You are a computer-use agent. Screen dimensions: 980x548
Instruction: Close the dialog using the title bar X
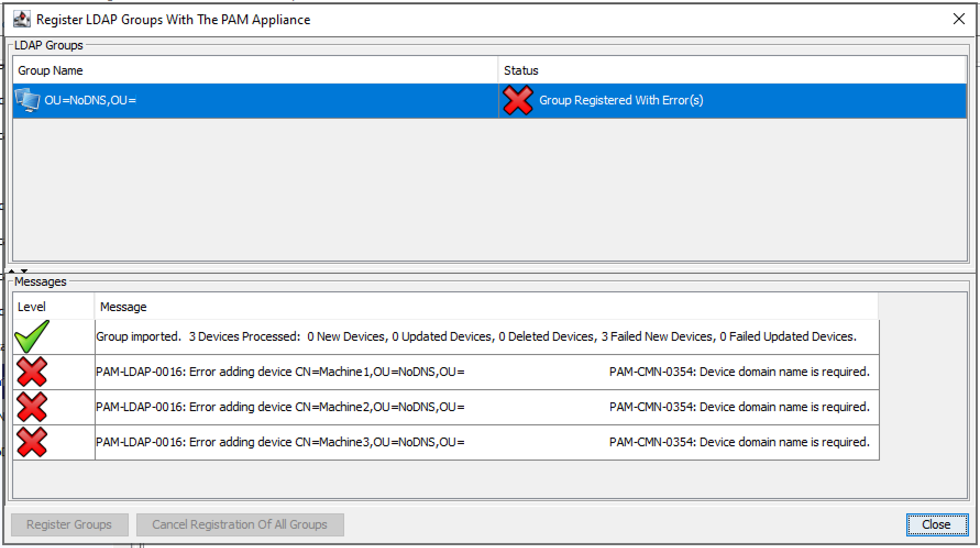[x=959, y=19]
